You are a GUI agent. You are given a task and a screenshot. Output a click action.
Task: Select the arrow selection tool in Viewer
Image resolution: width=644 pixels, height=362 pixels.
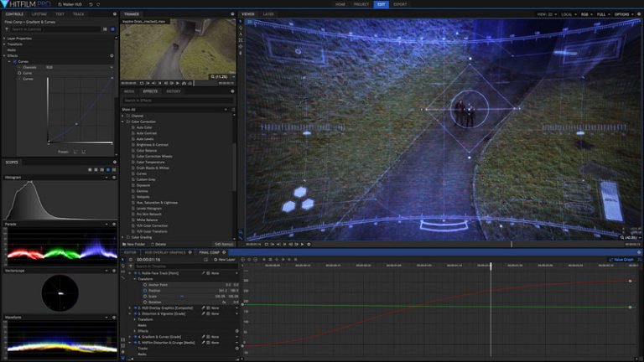point(241,21)
